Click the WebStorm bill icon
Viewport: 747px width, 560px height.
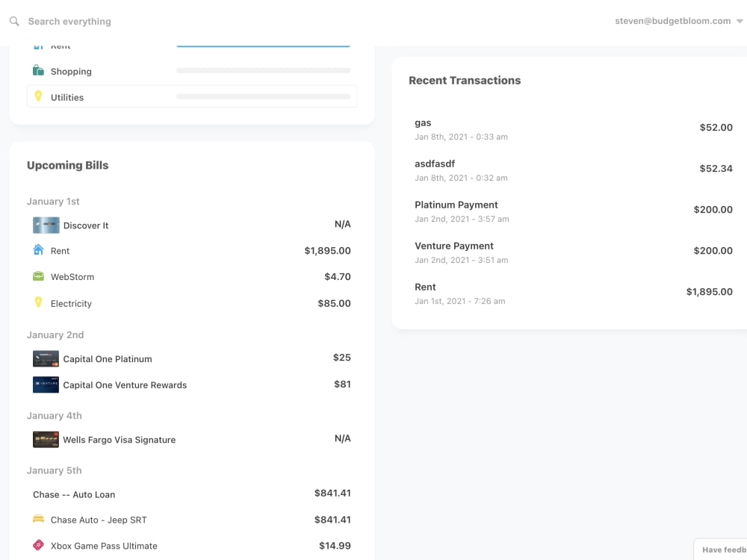39,276
